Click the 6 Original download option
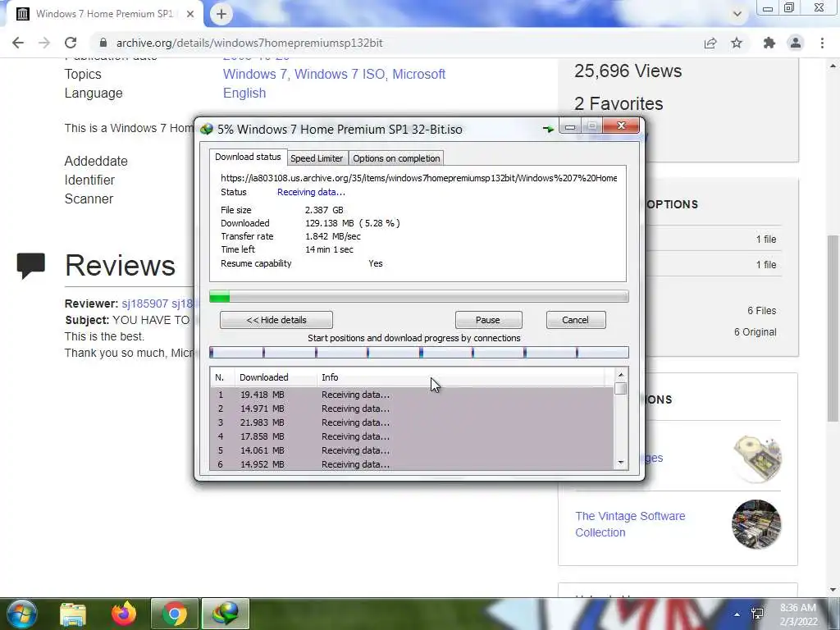Image resolution: width=840 pixels, height=630 pixels. click(755, 332)
